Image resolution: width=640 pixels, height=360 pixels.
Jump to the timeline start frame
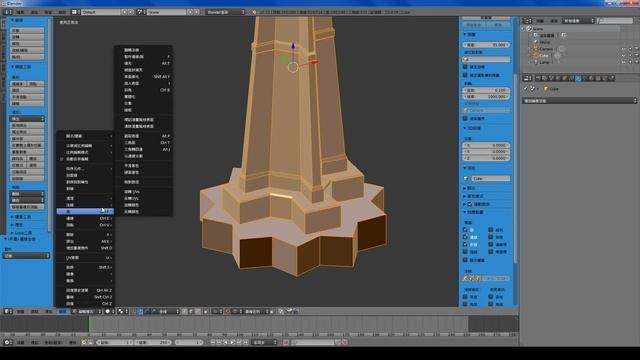pyautogui.click(x=213, y=342)
